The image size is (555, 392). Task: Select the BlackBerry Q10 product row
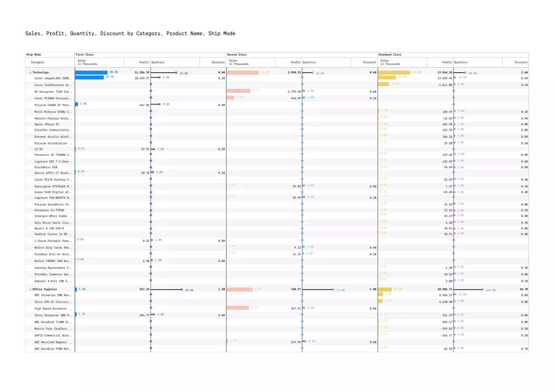click(46, 167)
